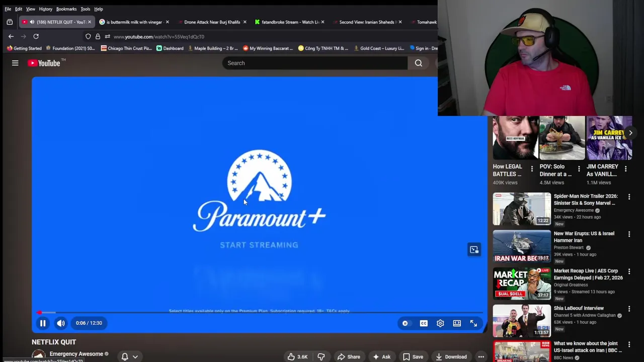Open the Spider-Man Noir Trailer thumbnail
This screenshot has width=644, height=362.
pos(522,209)
